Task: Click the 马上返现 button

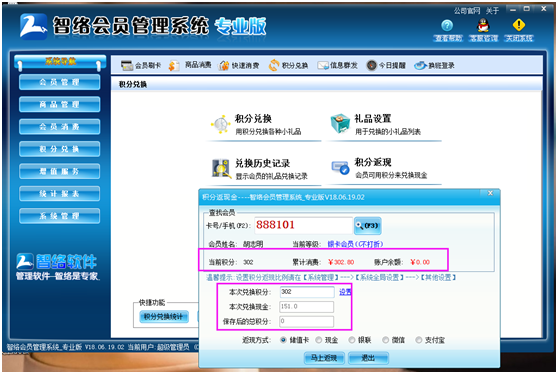Action: 324,358
